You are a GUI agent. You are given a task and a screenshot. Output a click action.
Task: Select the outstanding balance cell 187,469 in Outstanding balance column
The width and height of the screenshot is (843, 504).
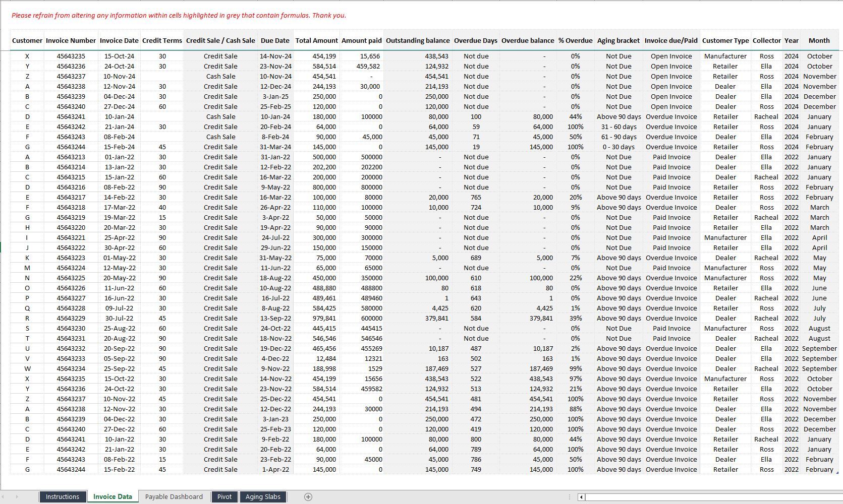tap(418, 368)
